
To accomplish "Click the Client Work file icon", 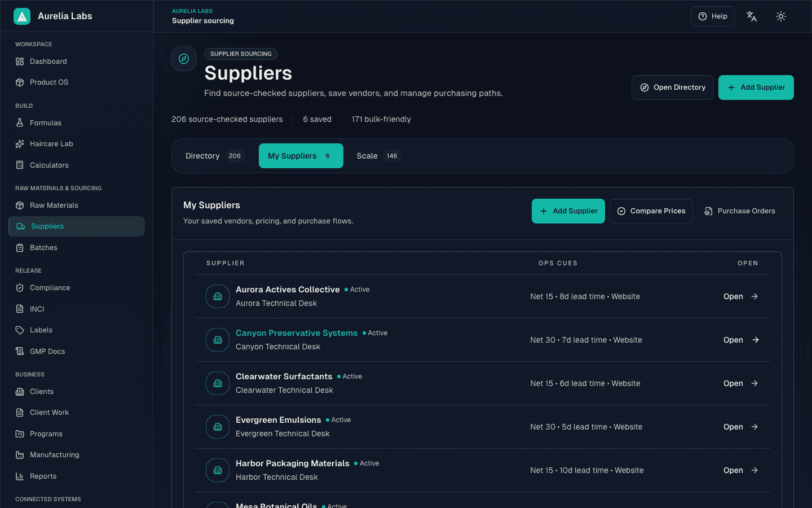I will [20, 413].
